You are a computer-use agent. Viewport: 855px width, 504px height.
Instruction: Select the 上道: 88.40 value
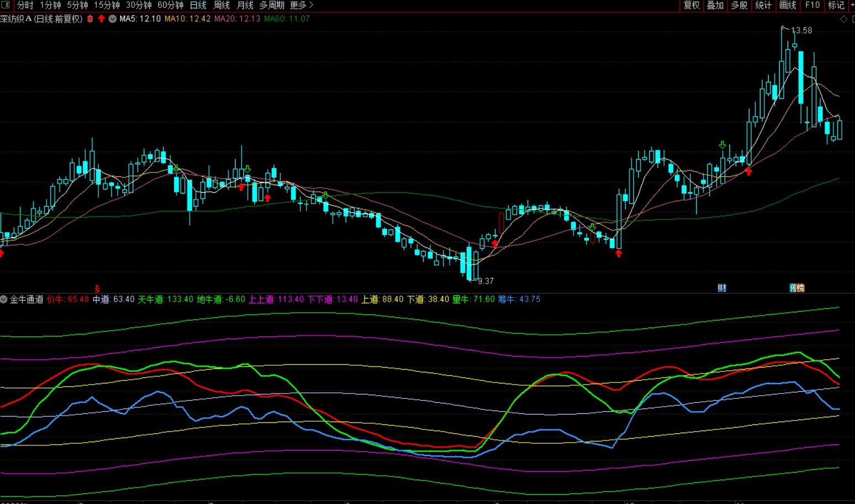pyautogui.click(x=382, y=300)
